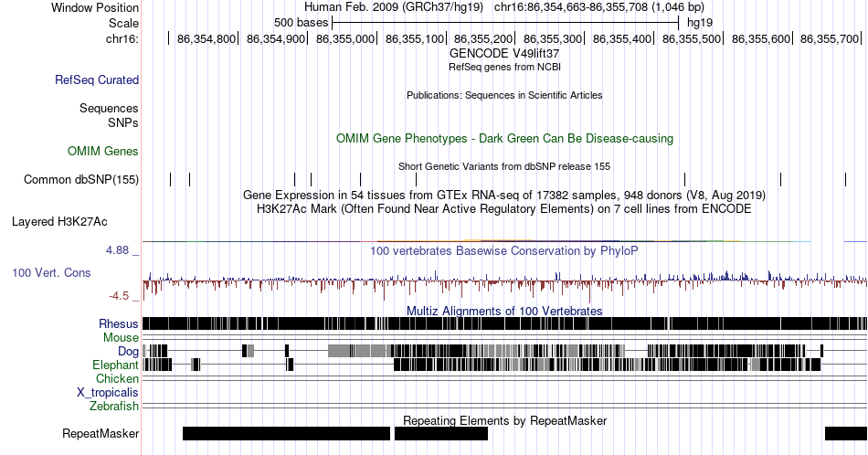This screenshot has width=868, height=455.
Task: Open the OMIM Genes track label
Action: click(103, 151)
